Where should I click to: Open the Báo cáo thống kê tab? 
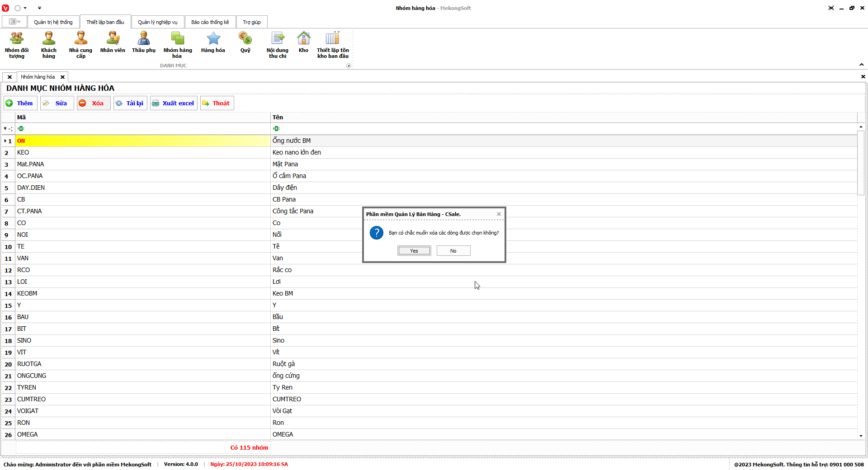click(x=210, y=22)
